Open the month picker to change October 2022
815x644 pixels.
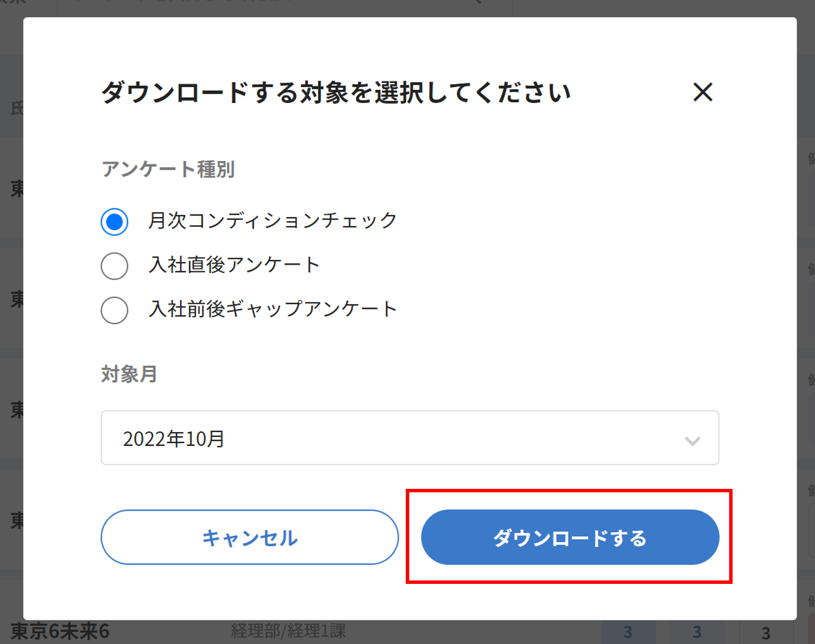[x=410, y=438]
